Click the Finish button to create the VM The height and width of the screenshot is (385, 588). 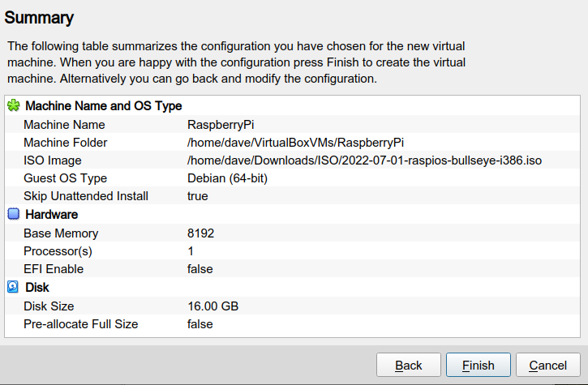click(479, 365)
